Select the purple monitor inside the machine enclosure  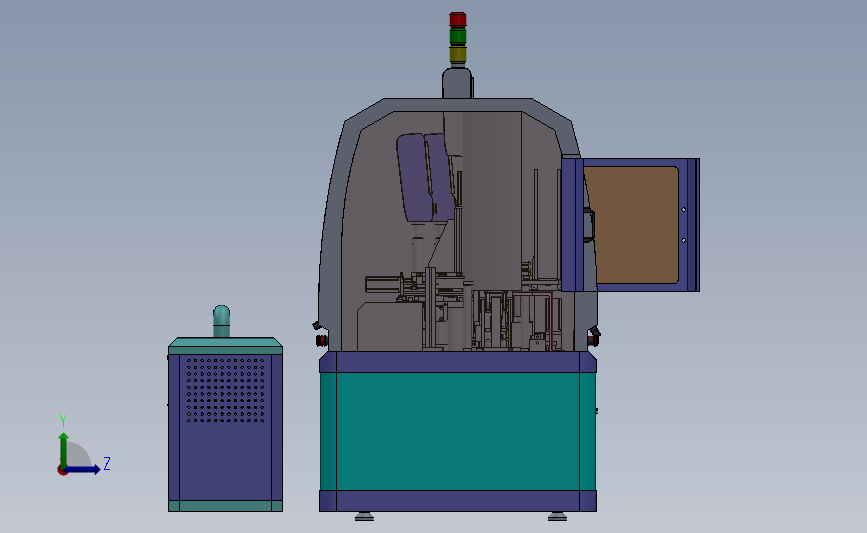426,177
